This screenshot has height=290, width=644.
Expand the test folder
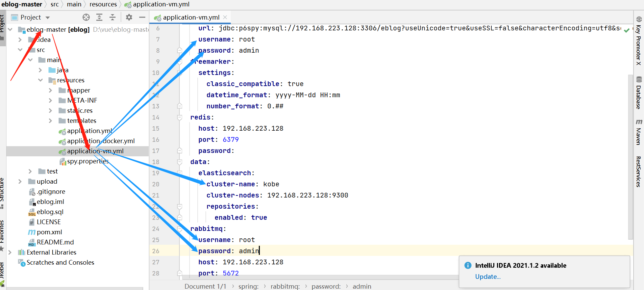[x=30, y=171]
